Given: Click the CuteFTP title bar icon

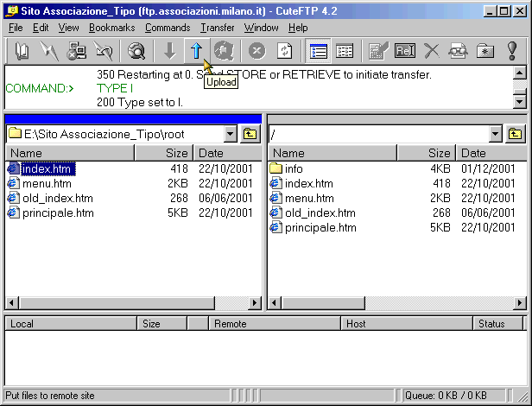Looking at the screenshot, I should [11, 11].
